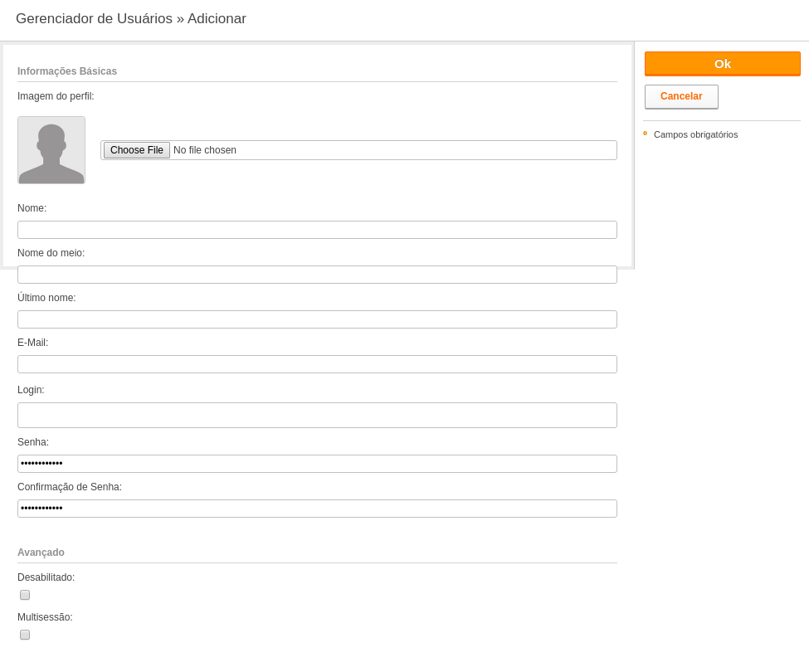
Task: Click the Informações Básicas section header
Action: tap(67, 71)
